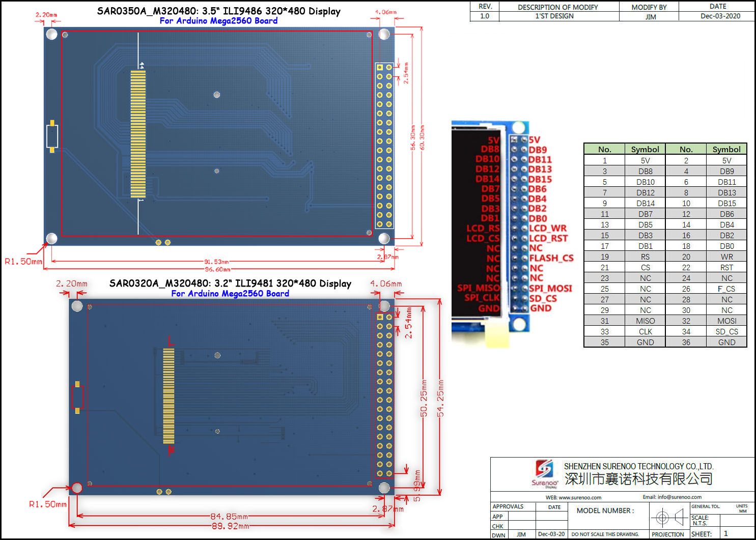
Task: Click the MODEL NUMBER field in title block
Action: point(605,510)
